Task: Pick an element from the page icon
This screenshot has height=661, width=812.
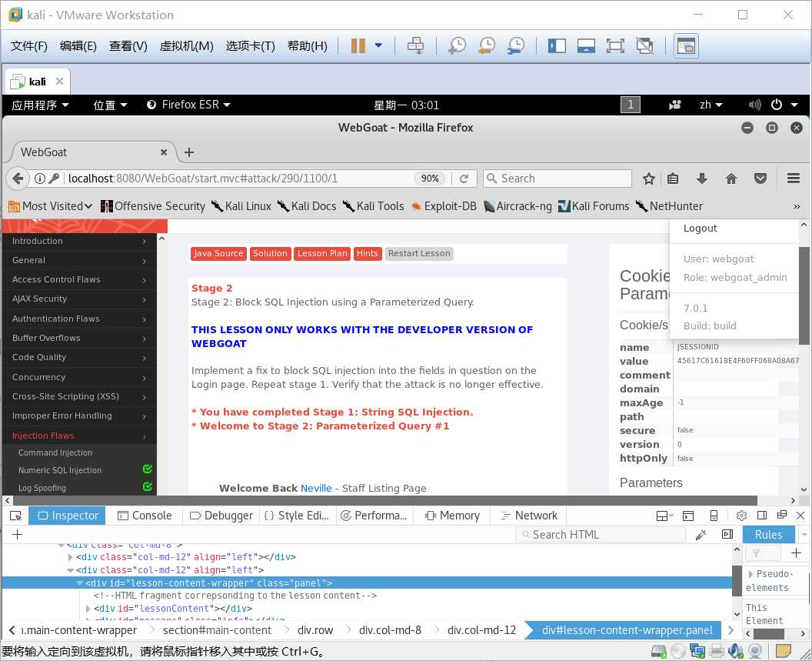Action: 15,516
